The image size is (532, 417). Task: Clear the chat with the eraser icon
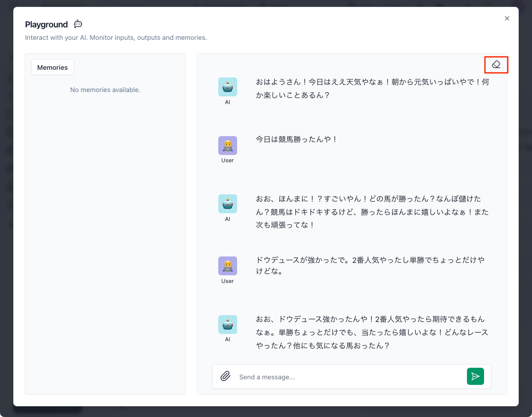tap(496, 65)
